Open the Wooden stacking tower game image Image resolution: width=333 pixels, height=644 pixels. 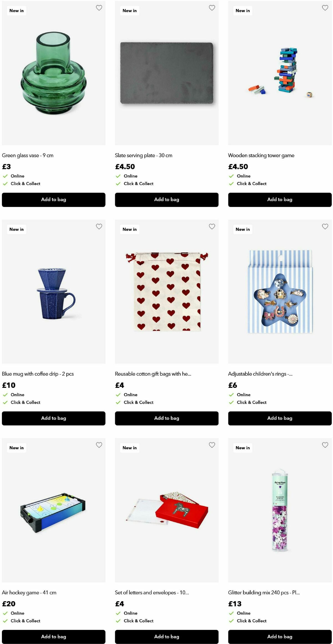pos(280,73)
